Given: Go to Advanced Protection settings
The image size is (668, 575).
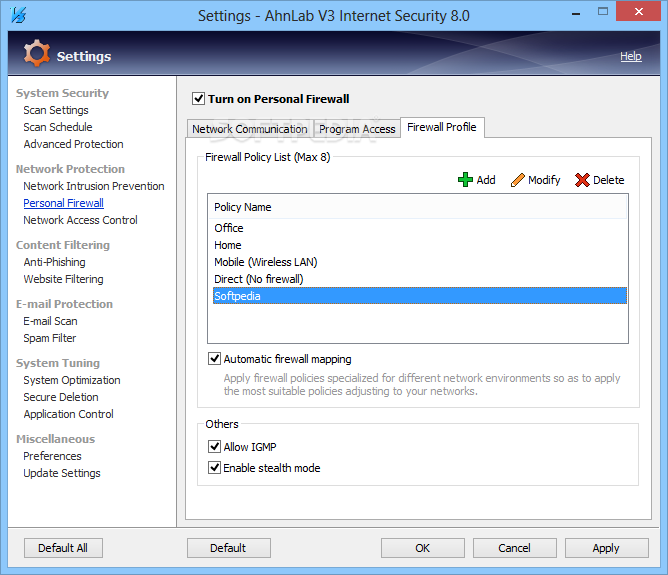Looking at the screenshot, I should click(x=73, y=144).
